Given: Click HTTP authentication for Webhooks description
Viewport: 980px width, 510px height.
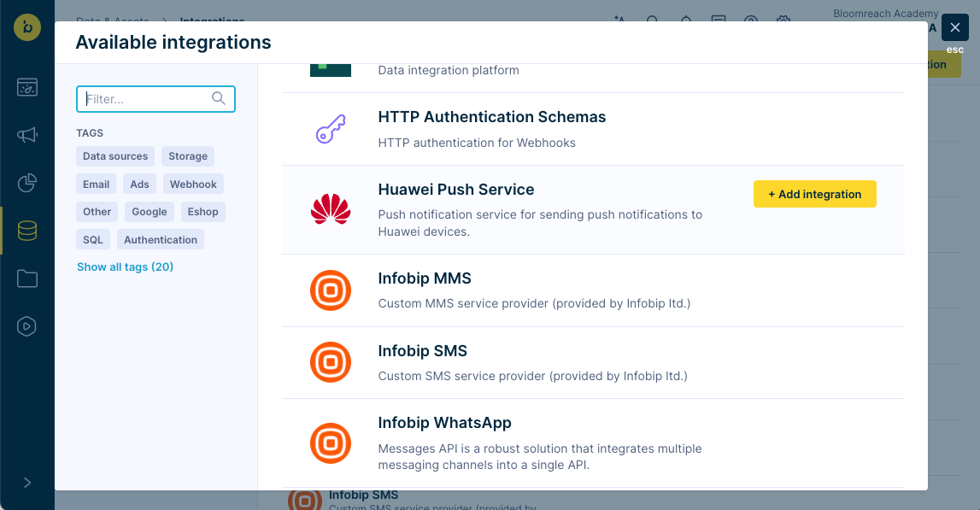Looking at the screenshot, I should coord(477,143).
